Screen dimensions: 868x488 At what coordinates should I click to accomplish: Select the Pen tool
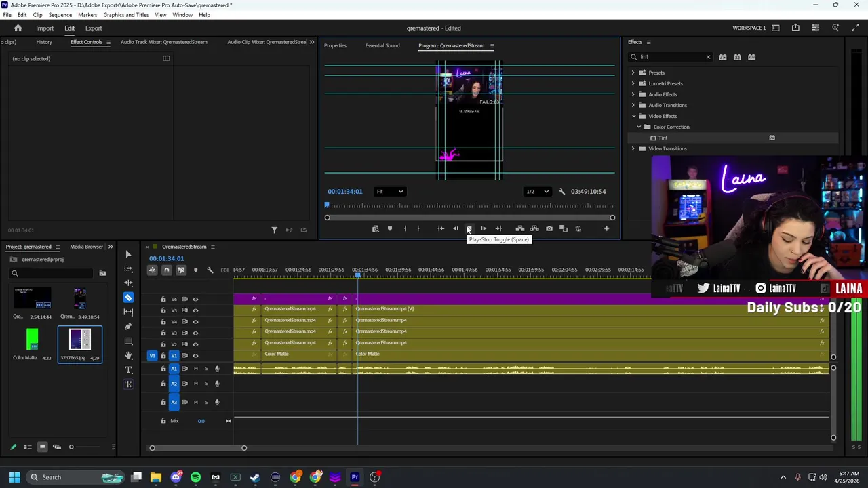[128, 326]
